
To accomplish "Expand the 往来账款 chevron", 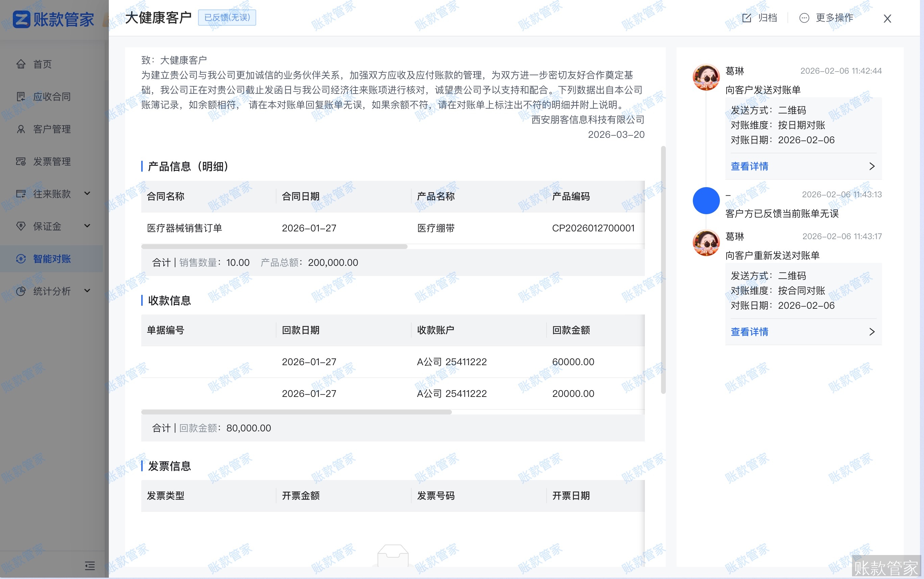I will 87,194.
